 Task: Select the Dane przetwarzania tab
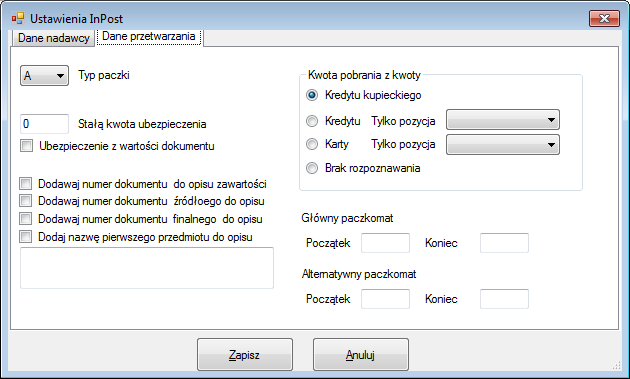[x=149, y=37]
